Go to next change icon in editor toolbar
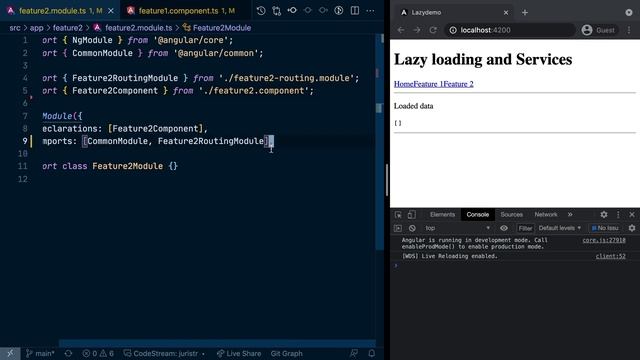The image size is (640, 360). 323,11
